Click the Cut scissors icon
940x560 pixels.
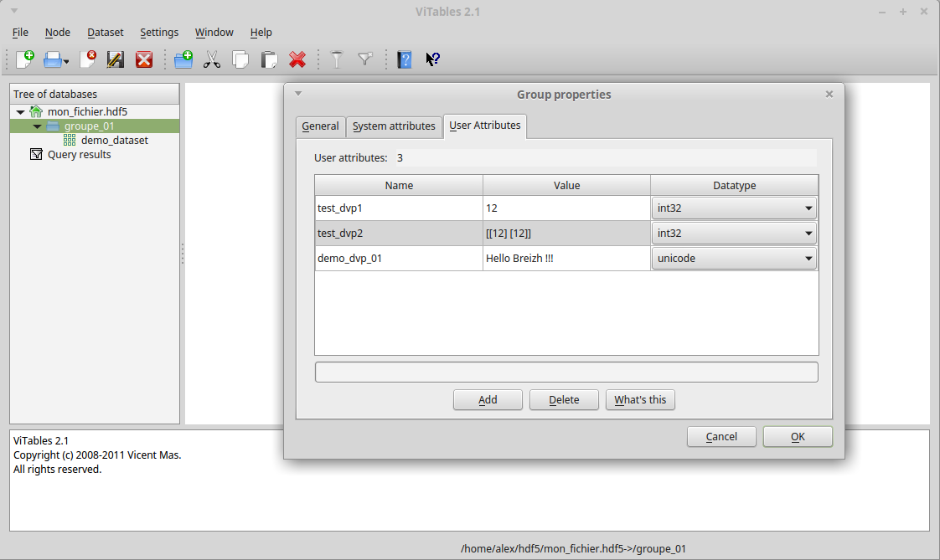[x=212, y=59]
